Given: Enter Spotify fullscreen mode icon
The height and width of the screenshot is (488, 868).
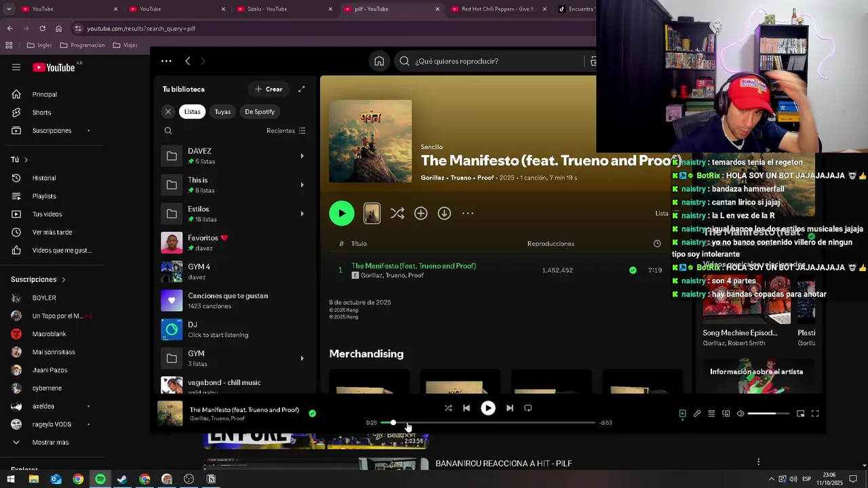Looking at the screenshot, I should click(815, 413).
